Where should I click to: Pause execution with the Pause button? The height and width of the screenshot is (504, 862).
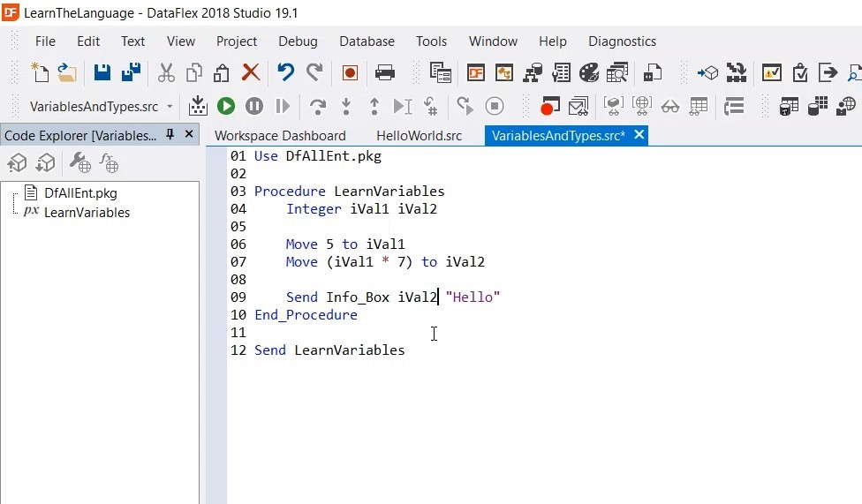[x=254, y=107]
